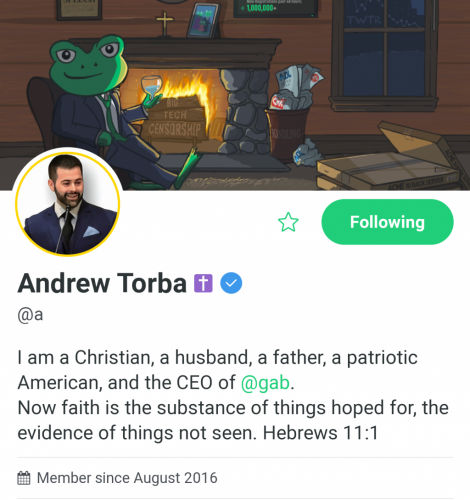The width and height of the screenshot is (470, 500).
Task: Open Andrew Torba's profile picture
Action: (67, 204)
